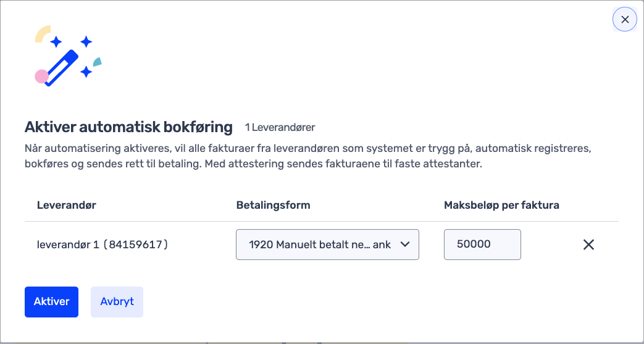644x344 pixels.
Task: Click the Betalingsform column header
Action: (273, 205)
